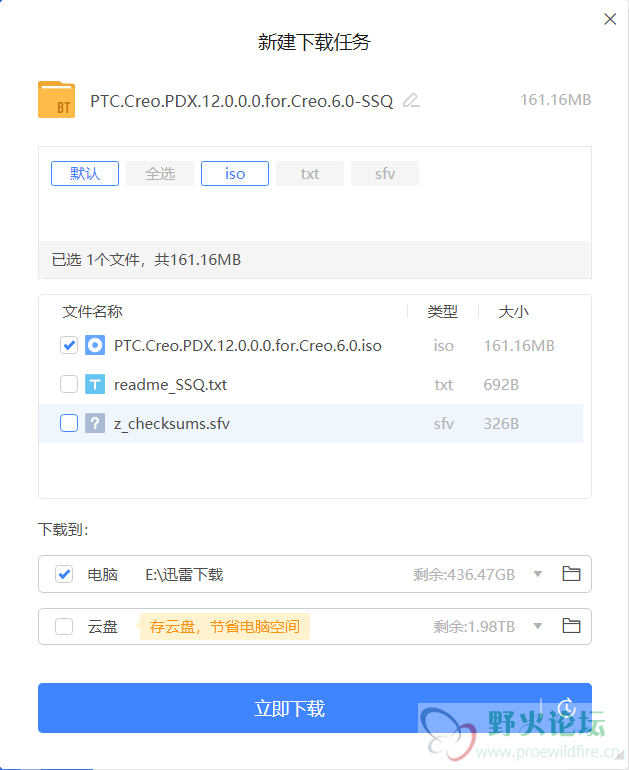
Task: Toggle the sfv file type filter
Action: pos(385,173)
